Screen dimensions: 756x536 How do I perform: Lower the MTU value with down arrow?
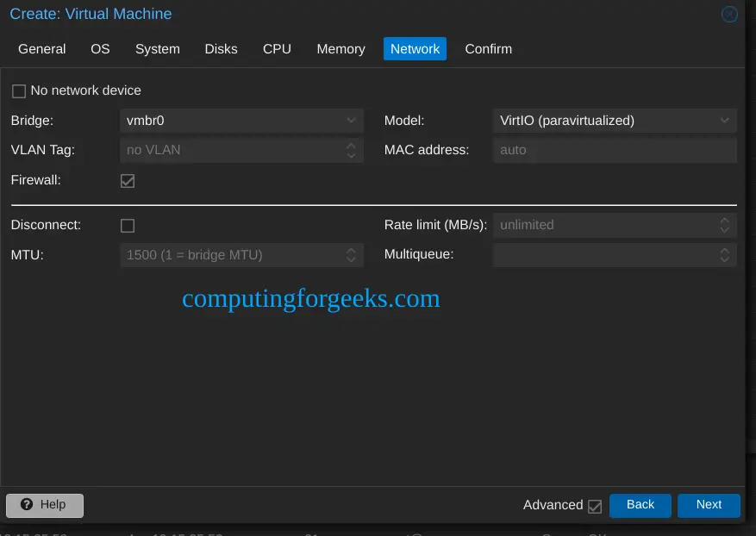click(351, 260)
